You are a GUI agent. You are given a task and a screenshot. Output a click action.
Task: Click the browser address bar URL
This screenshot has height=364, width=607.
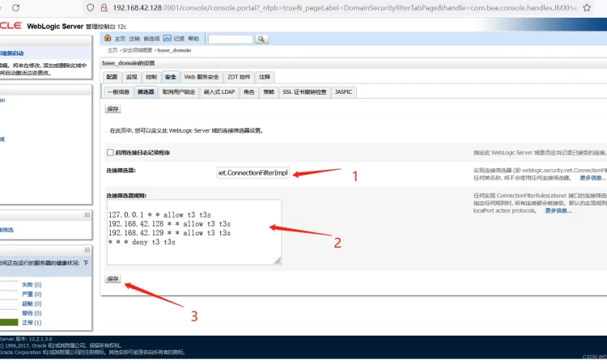pyautogui.click(x=345, y=8)
